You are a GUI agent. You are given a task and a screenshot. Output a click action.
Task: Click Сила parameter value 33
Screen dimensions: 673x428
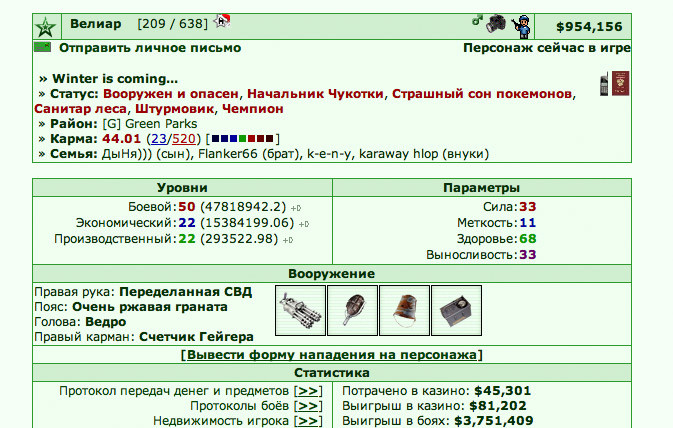[x=528, y=206]
